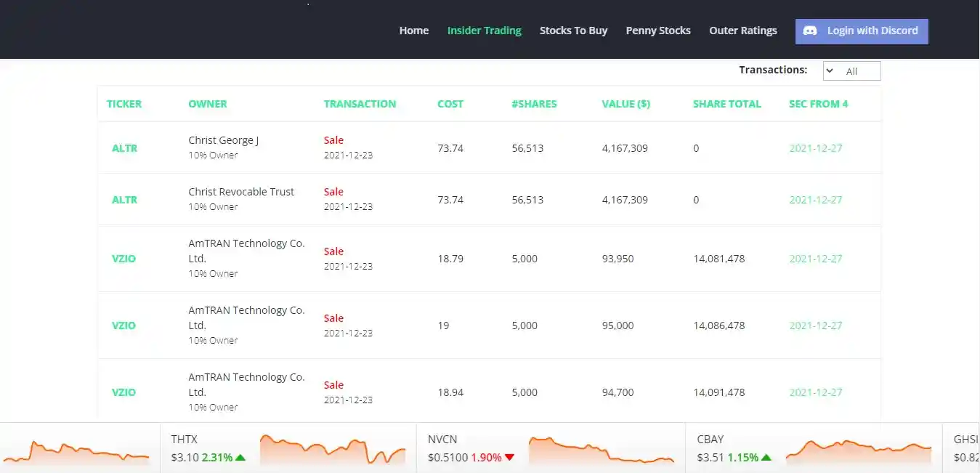
Task: Open SEC form date for the 95,000 value row
Action: (x=816, y=326)
